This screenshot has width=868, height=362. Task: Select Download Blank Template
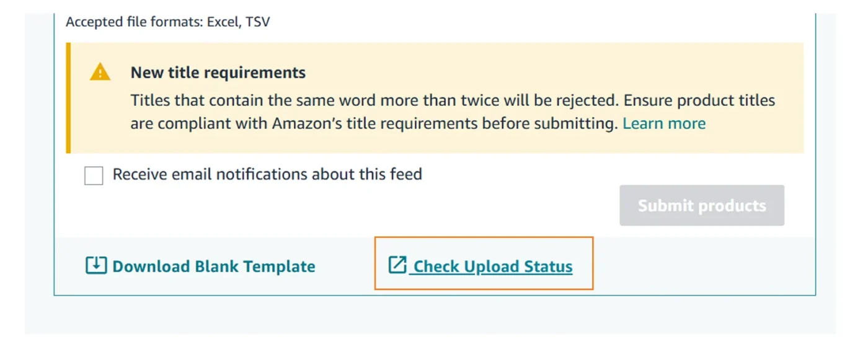click(213, 266)
